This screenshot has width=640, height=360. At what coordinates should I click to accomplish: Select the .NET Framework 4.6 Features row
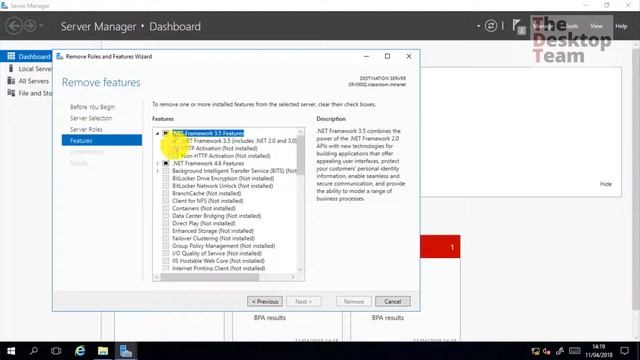(x=208, y=163)
